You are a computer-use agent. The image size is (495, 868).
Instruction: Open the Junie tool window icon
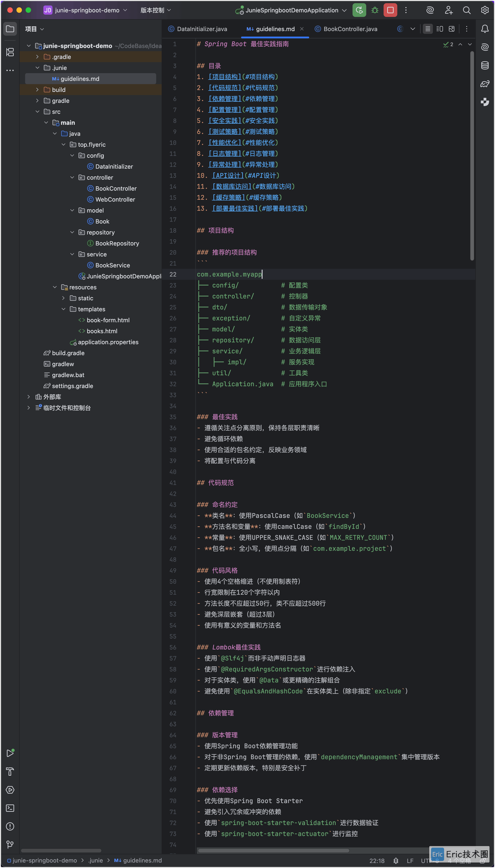click(485, 102)
